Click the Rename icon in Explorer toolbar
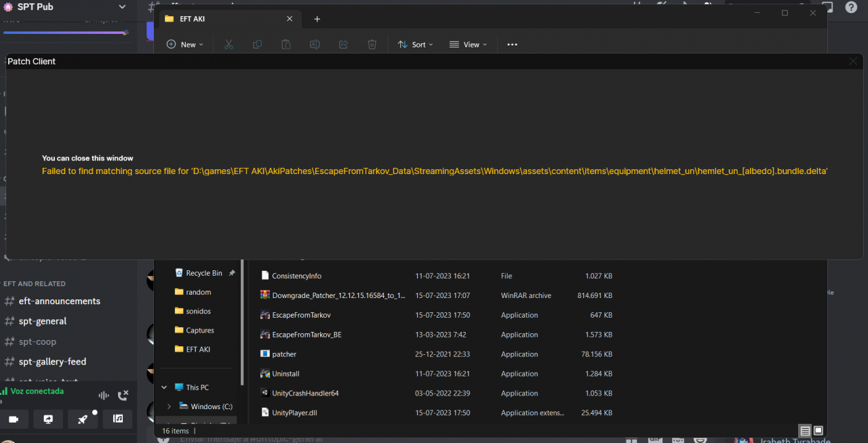 click(x=315, y=44)
